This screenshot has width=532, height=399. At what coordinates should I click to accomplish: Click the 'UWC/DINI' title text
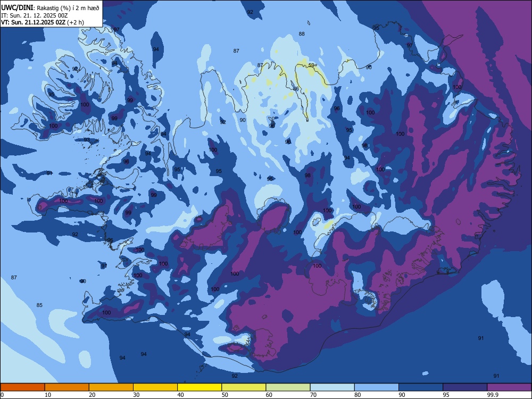point(17,7)
